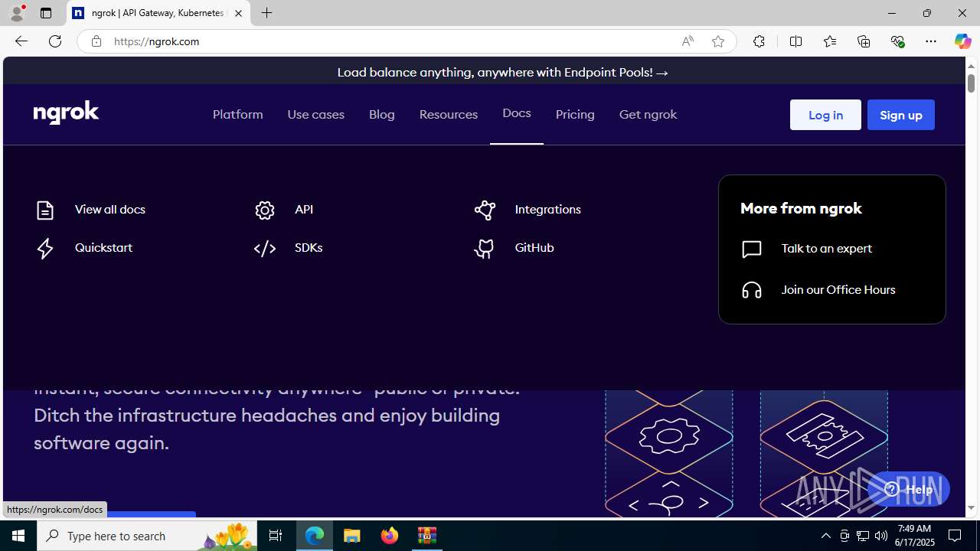Open the taskbar clock and date

coord(915,536)
